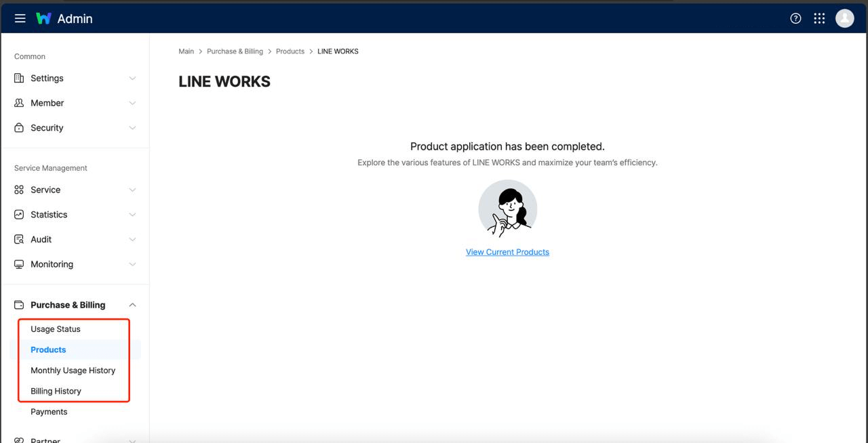Screen dimensions: 868x443
Task: Select Monthly Usage History menu item
Action: (73, 371)
